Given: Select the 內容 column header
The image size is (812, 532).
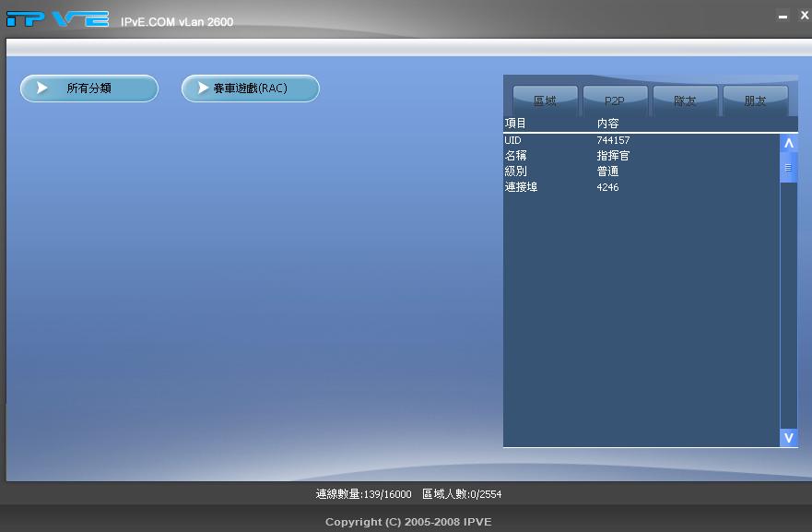Looking at the screenshot, I should (608, 124).
